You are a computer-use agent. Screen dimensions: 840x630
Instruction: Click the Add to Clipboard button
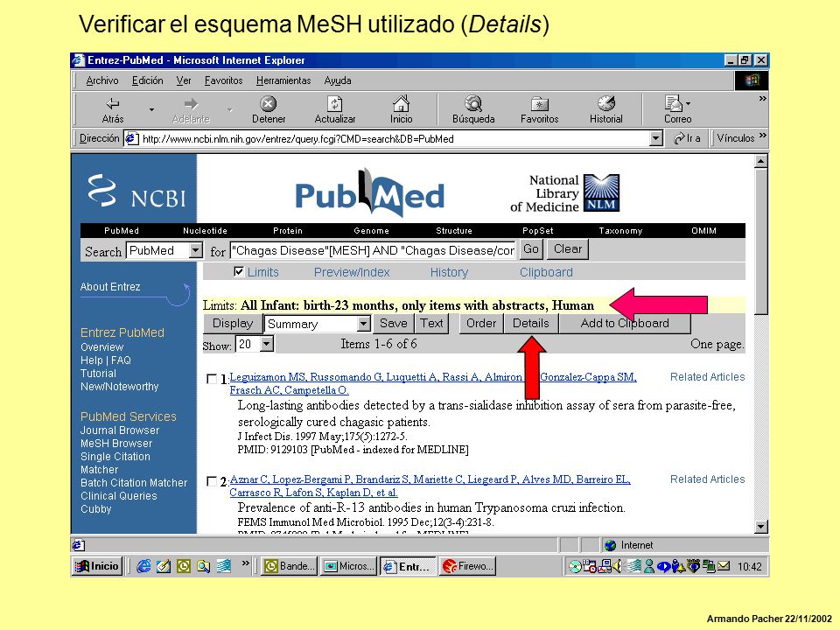[x=625, y=323]
